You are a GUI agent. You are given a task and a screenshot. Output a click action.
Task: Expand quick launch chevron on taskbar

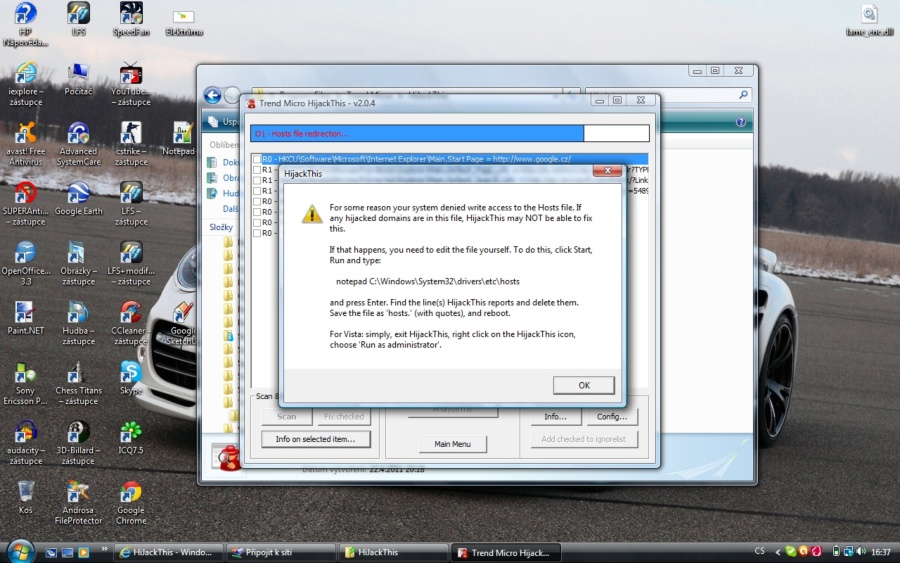[x=104, y=549]
